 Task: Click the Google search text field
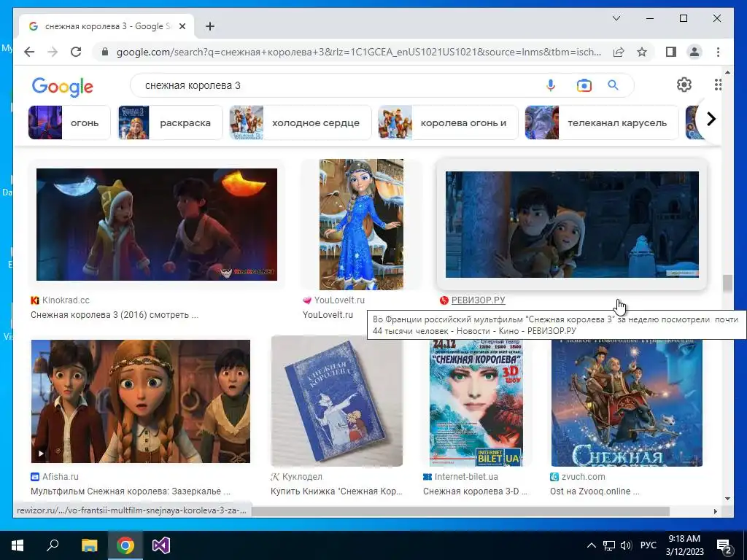tap(333, 86)
